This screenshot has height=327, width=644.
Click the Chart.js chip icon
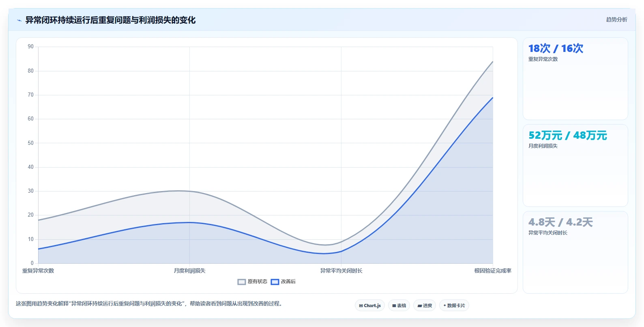pos(361,306)
